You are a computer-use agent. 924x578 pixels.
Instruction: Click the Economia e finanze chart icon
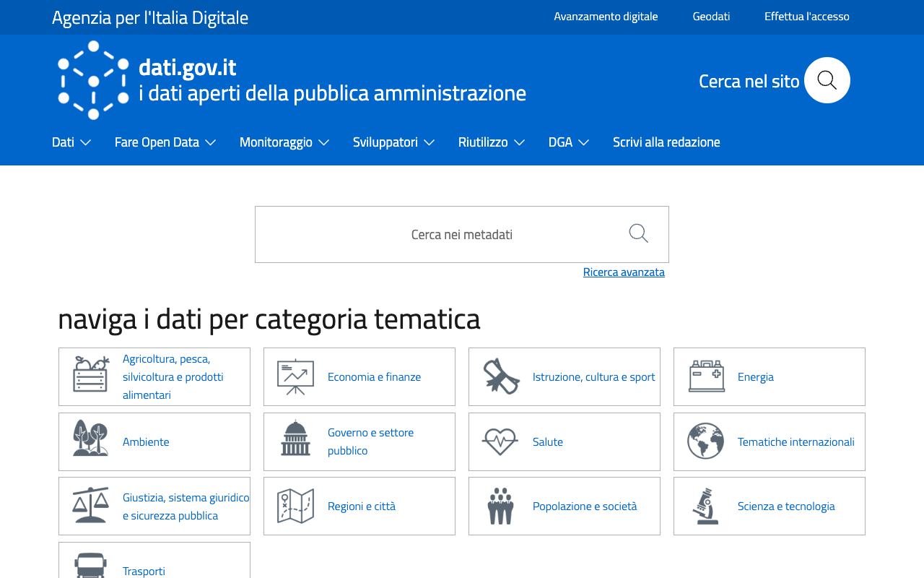click(x=295, y=376)
